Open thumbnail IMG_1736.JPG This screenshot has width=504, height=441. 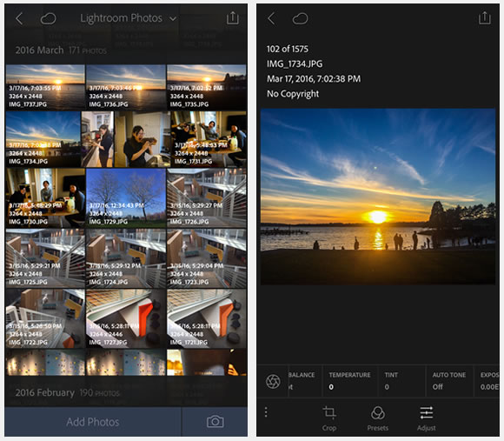126,87
